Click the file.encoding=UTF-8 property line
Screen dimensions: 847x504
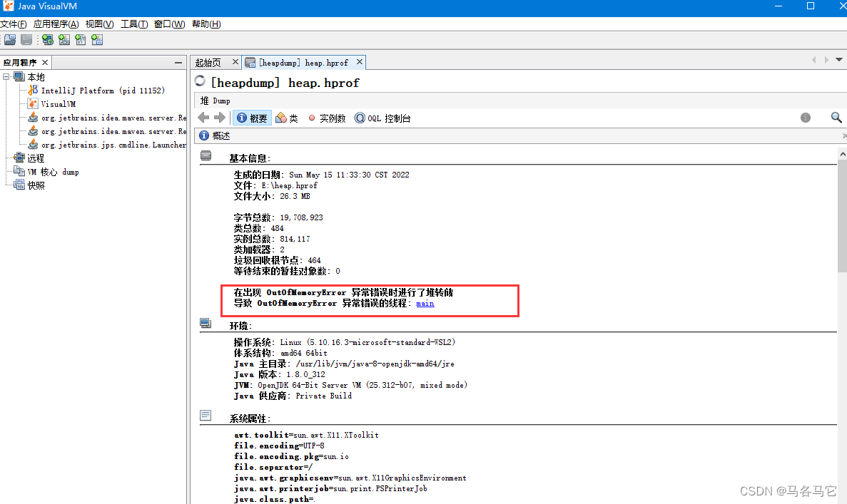coord(279,445)
